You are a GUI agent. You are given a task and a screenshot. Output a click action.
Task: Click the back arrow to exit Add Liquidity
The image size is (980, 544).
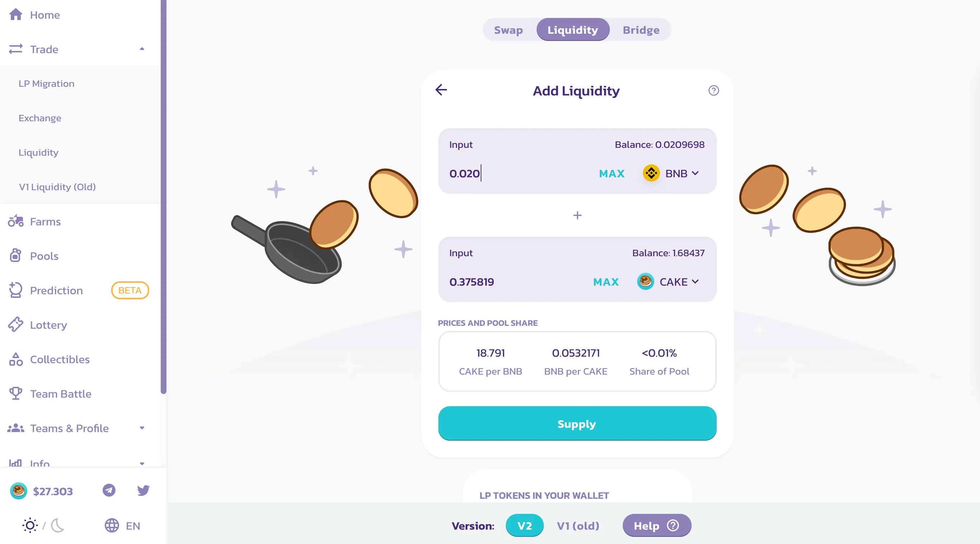[441, 89]
